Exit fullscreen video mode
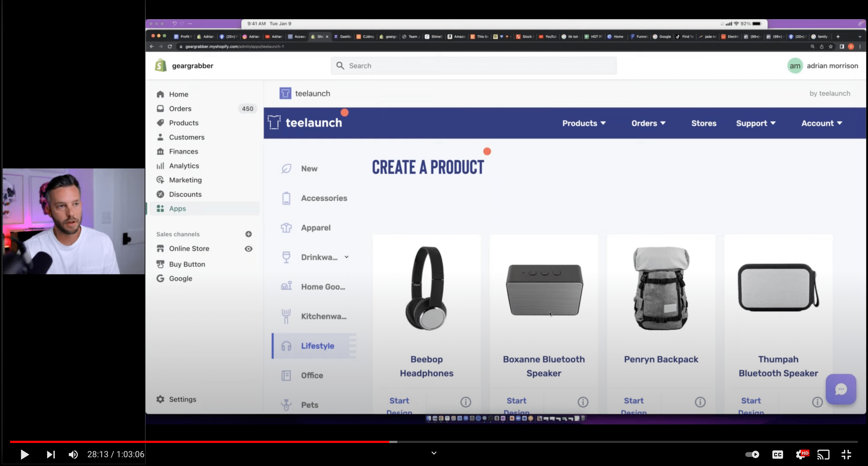The height and width of the screenshot is (466, 868). tap(846, 454)
